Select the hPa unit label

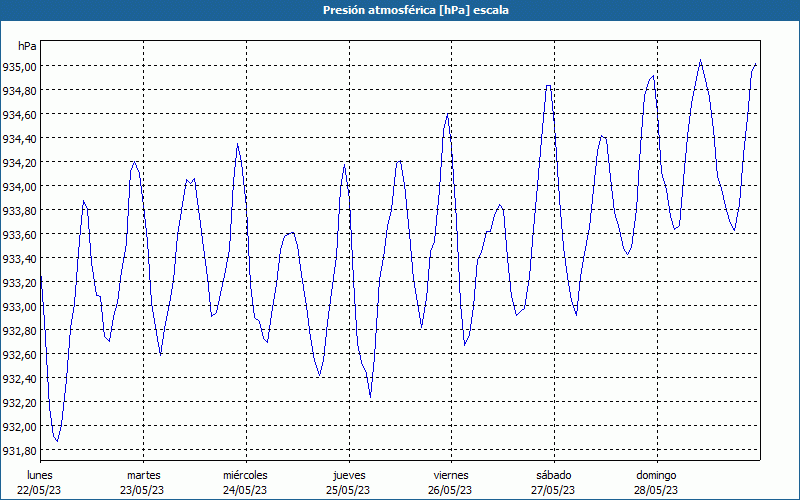pos(27,46)
